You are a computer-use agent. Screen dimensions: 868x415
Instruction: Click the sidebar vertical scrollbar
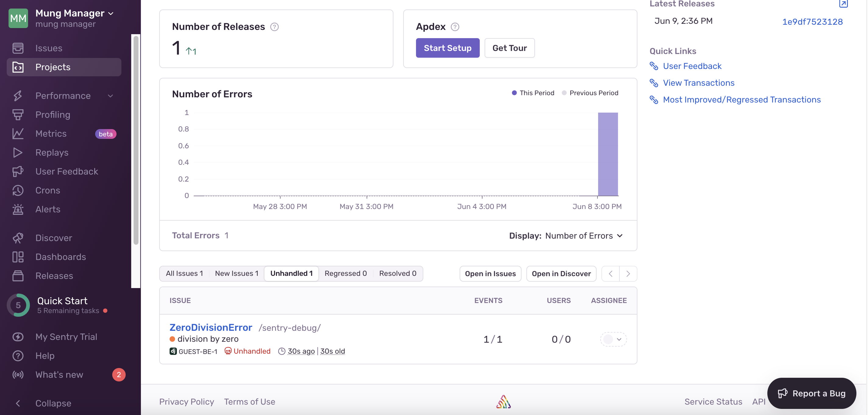[x=136, y=140]
